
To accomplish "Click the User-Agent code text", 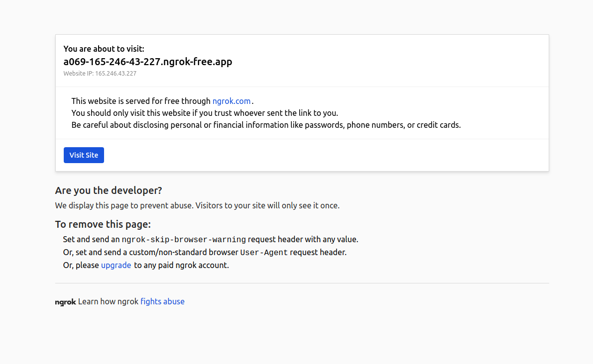I will 264,252.
